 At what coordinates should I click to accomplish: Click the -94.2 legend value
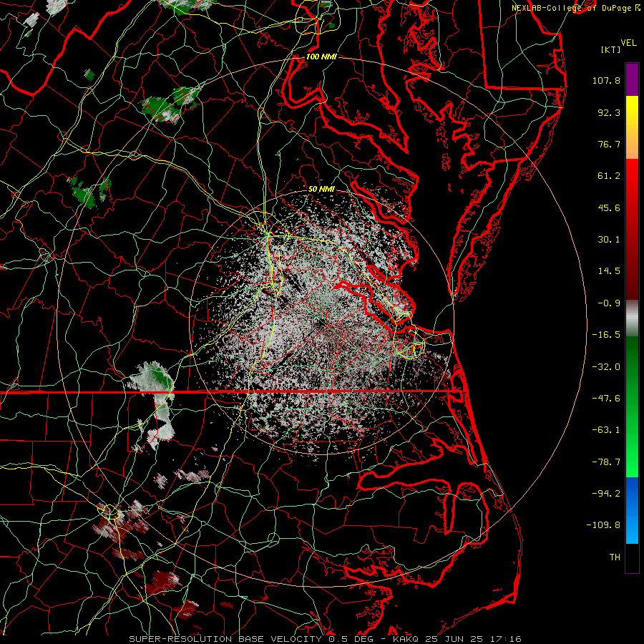[x=606, y=493]
